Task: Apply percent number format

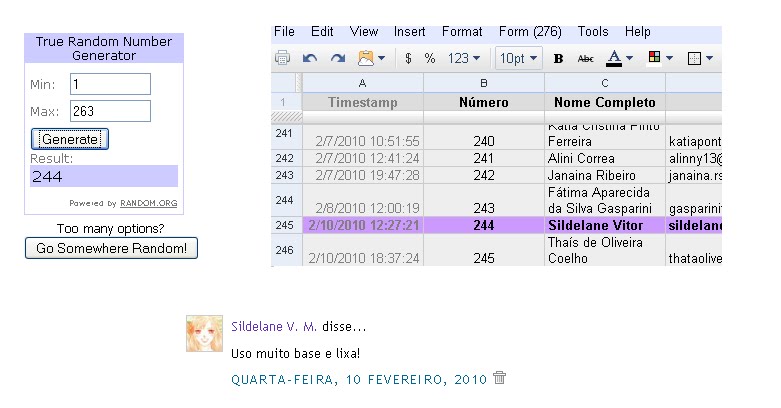Action: tap(430, 58)
